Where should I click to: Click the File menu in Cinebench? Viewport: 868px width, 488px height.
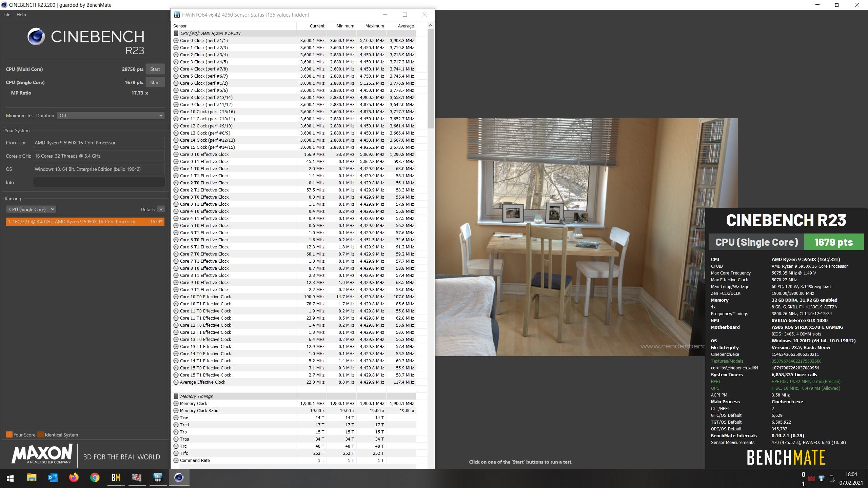(x=7, y=13)
